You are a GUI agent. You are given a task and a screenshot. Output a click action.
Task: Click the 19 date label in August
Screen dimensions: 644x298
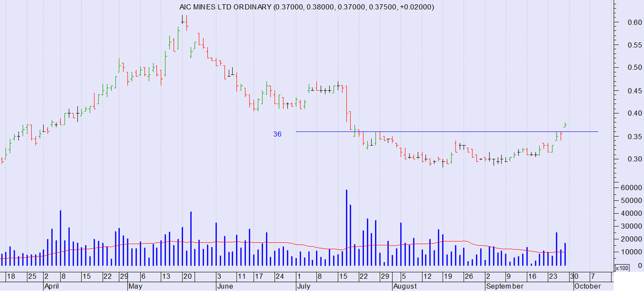pos(447,277)
